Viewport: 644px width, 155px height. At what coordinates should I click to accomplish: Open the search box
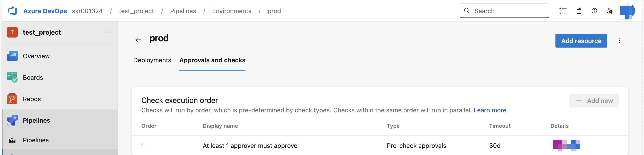tap(504, 11)
